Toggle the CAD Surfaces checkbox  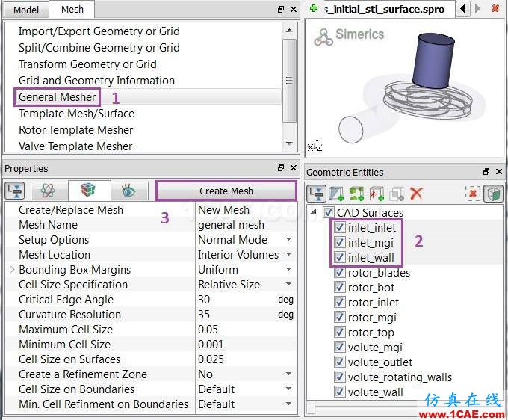pos(328,212)
